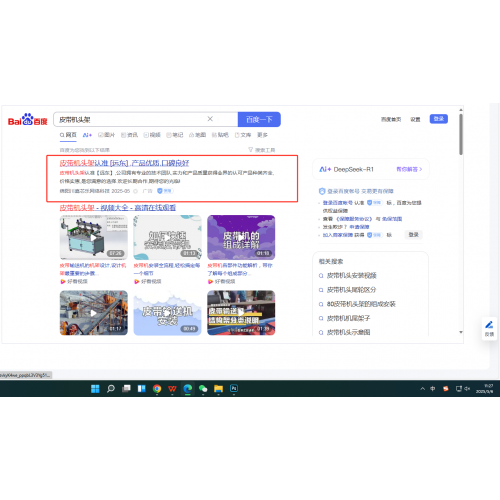The image size is (500, 500).
Task: Play the 07:26 machine frame design video
Action: coord(94,237)
